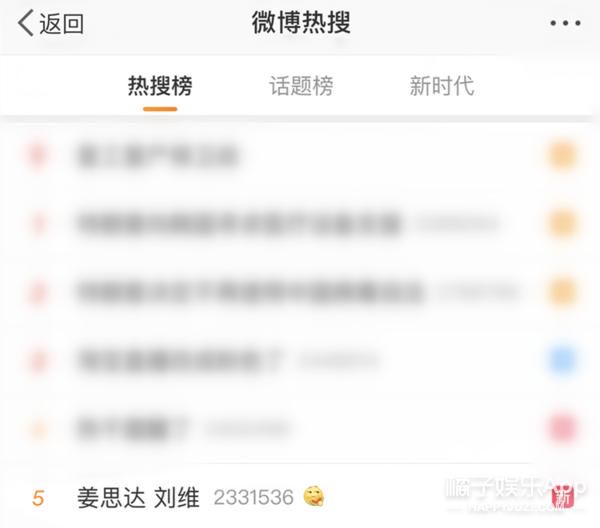
Task: Tap the orange badge on third blurred entry
Action: [x=562, y=292]
